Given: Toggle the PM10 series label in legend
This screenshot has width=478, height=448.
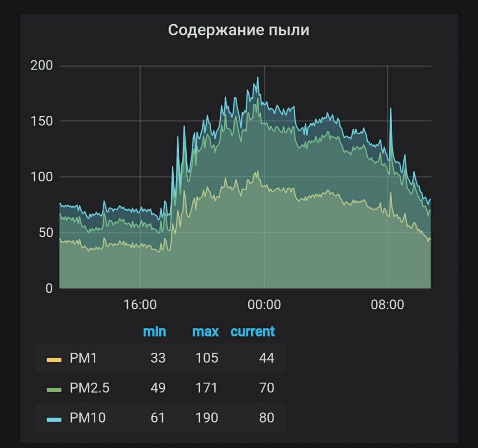Looking at the screenshot, I should pos(87,417).
